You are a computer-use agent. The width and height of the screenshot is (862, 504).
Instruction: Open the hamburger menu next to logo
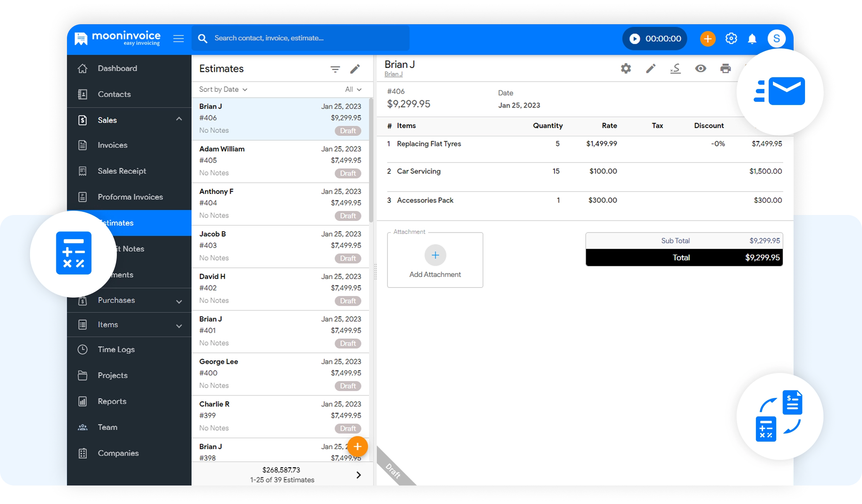pyautogui.click(x=178, y=38)
